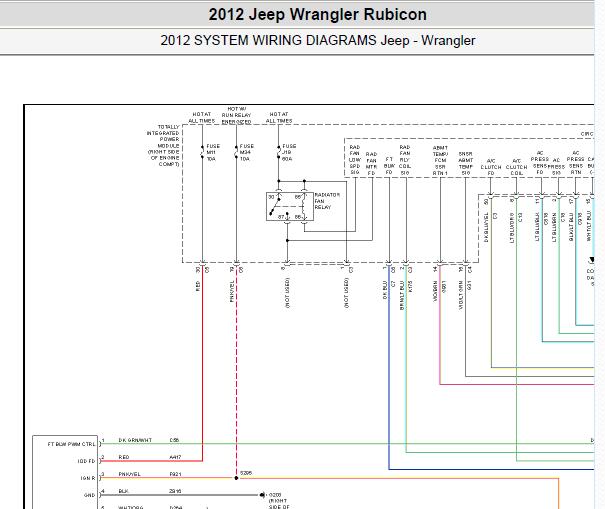Click the "A417" circuit code

tap(175, 457)
